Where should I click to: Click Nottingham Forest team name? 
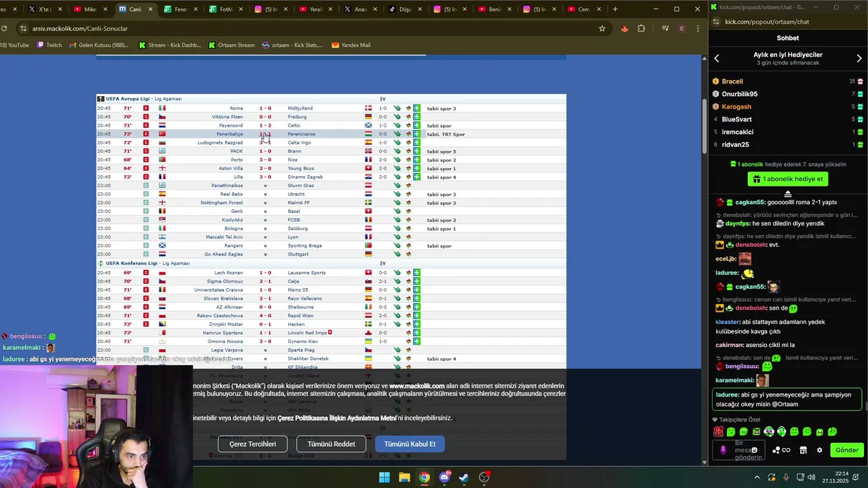click(x=221, y=203)
